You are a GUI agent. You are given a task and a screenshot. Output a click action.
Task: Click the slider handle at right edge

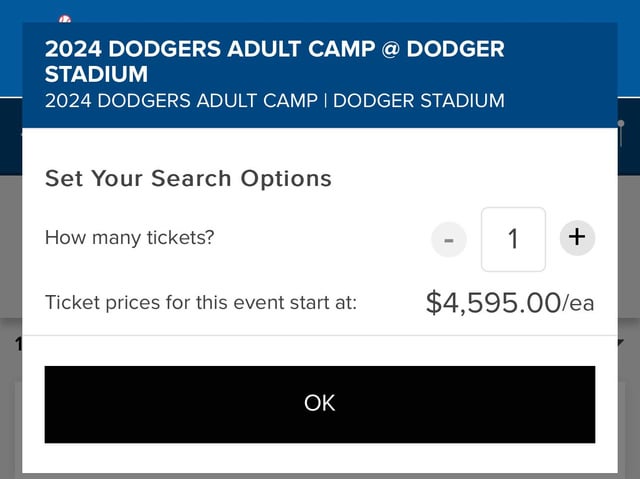click(x=621, y=124)
